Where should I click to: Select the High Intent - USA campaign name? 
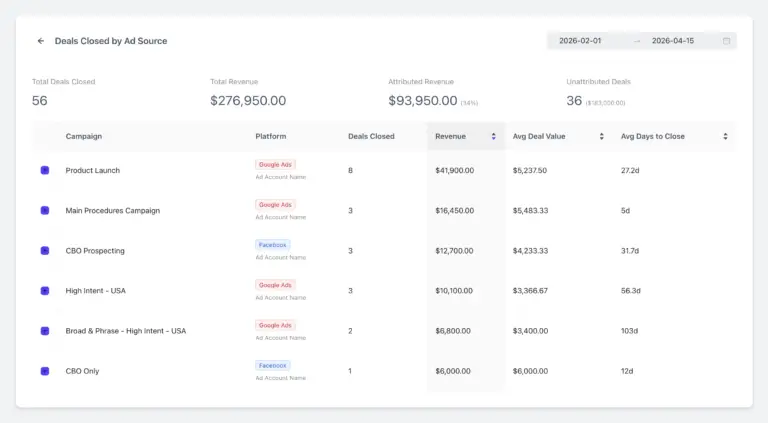[x=96, y=291]
